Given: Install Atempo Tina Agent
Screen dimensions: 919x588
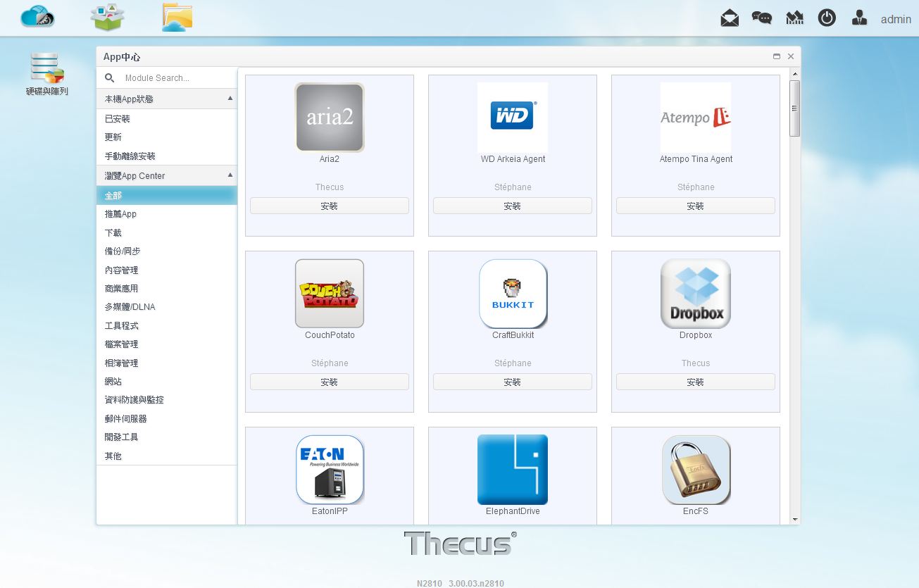Looking at the screenshot, I should pos(696,206).
